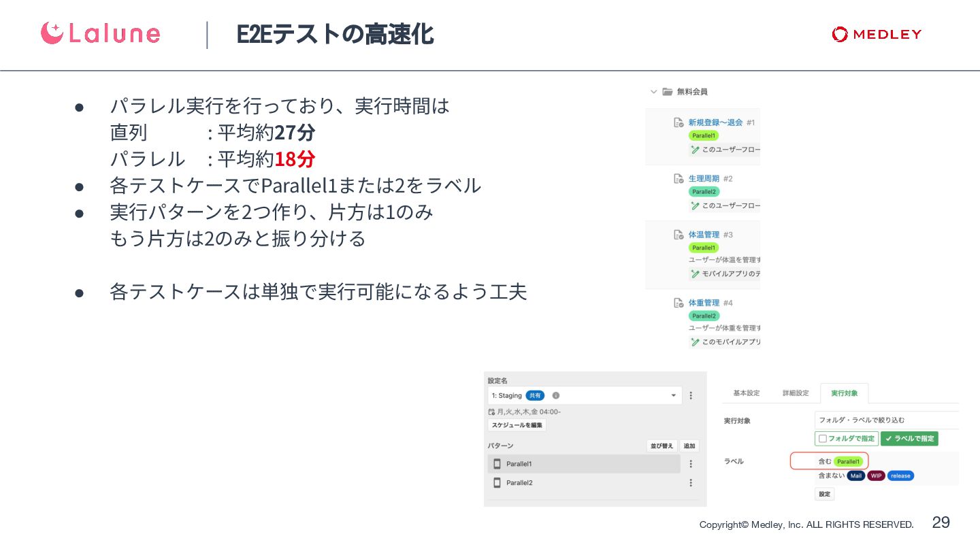The image size is (980, 551).
Task: Click the test case icon beside 新規登録〜退会
Action: tap(678, 122)
